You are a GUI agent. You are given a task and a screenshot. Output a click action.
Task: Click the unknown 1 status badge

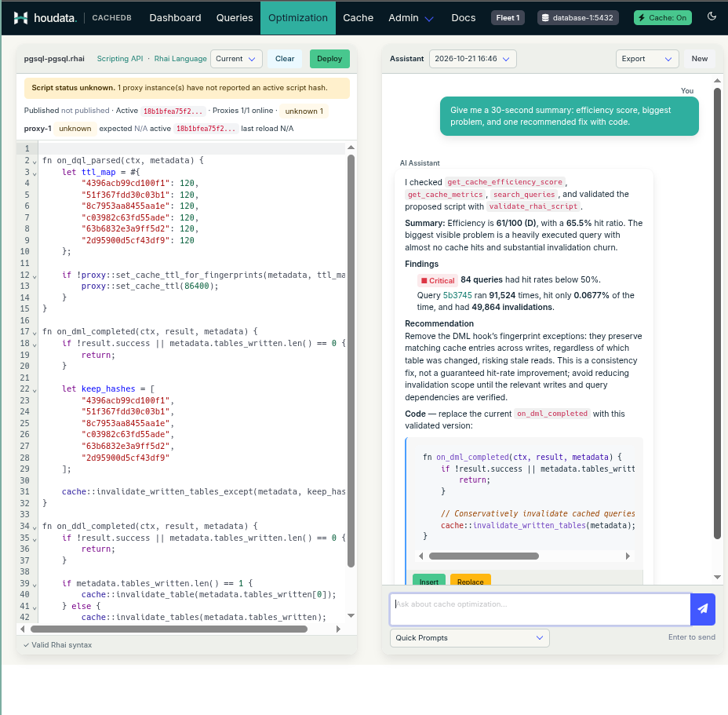tap(304, 111)
